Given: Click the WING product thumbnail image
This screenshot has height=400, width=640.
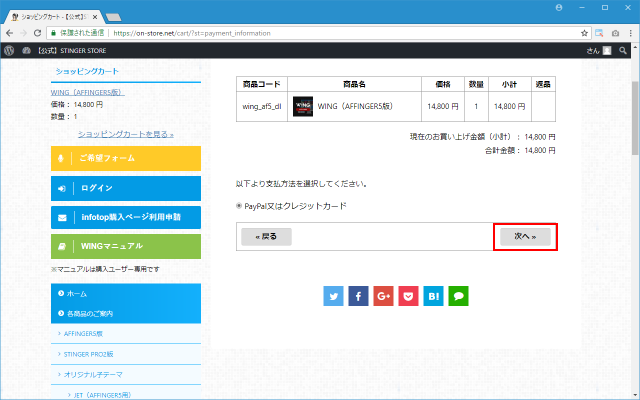Looking at the screenshot, I should click(x=304, y=105).
